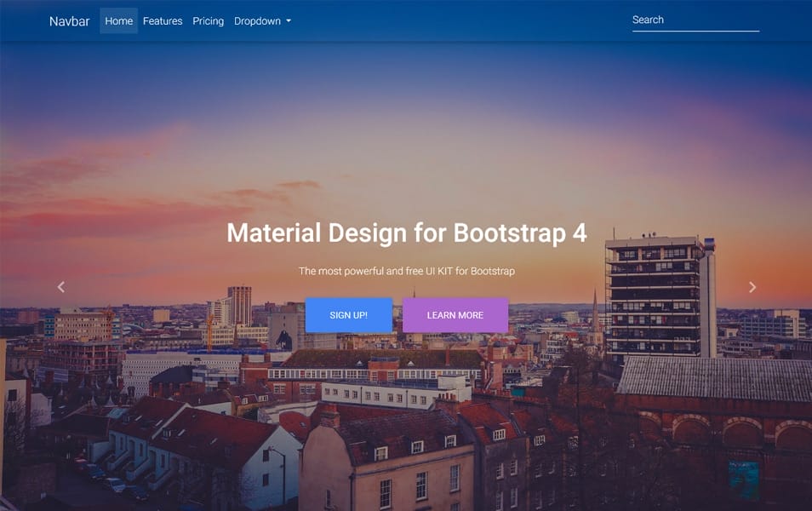This screenshot has height=511, width=812.
Task: Click the LEARN MORE button
Action: (455, 315)
